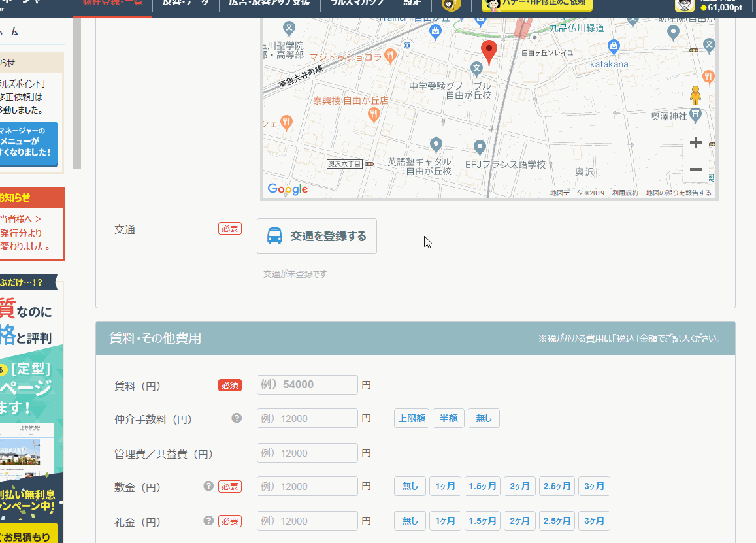756x543 pixels.
Task: Click the grey sidebar scrollbar
Action: click(x=76, y=93)
